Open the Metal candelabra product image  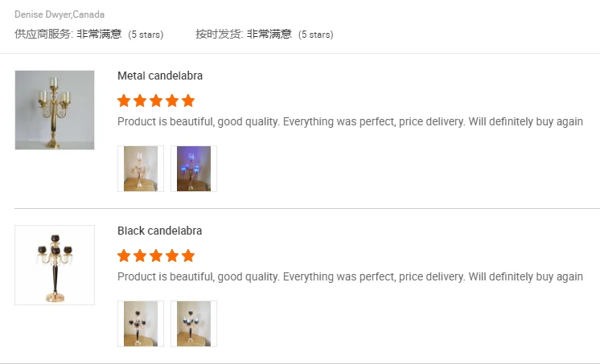pos(55,110)
